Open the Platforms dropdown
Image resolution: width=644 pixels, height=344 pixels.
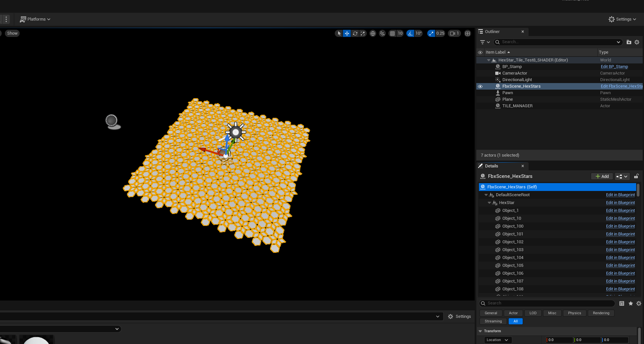35,19
